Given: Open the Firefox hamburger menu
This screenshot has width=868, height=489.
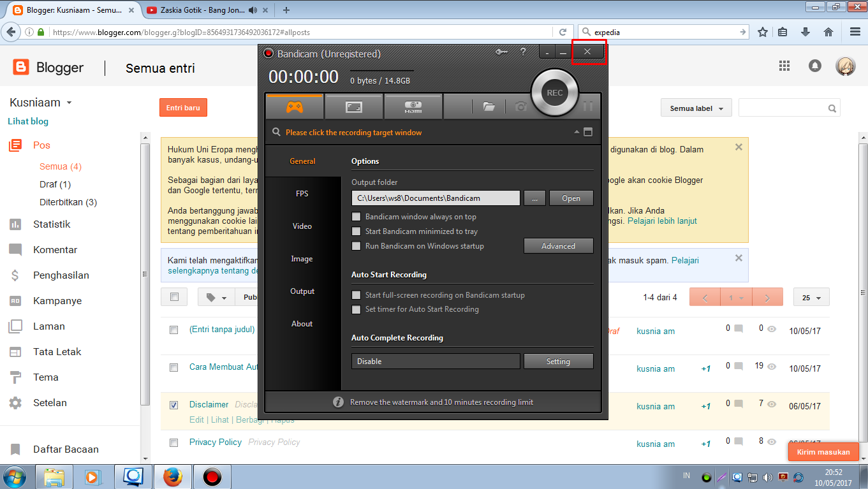Looking at the screenshot, I should (855, 32).
